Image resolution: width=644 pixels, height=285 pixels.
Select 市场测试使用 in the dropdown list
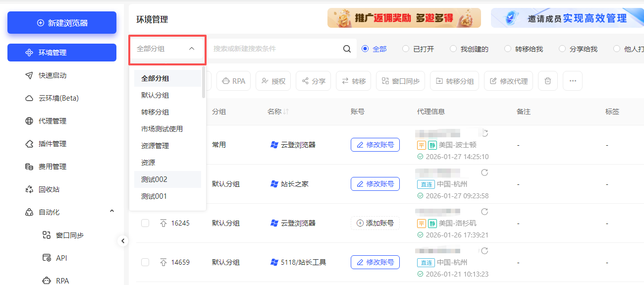tap(167, 129)
